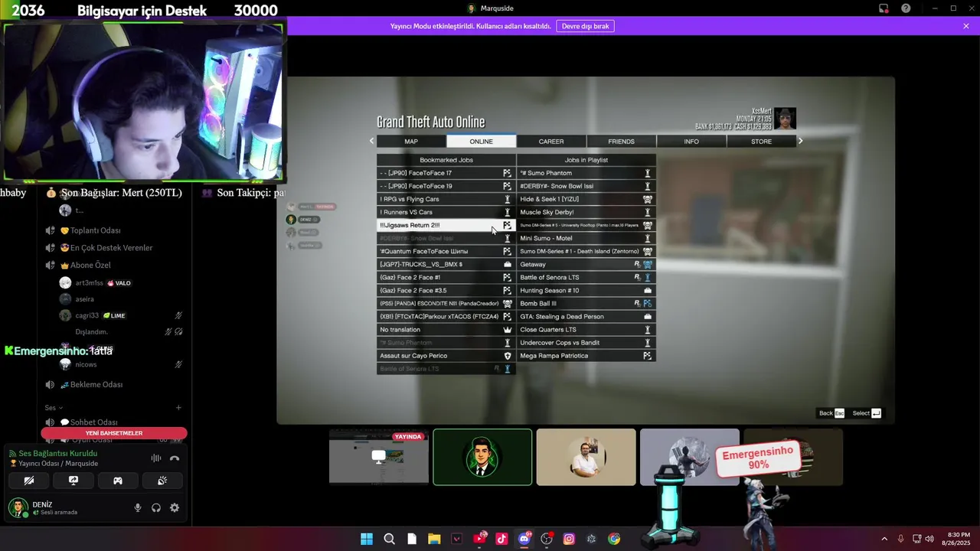Open Discord icon in taskbar

pyautogui.click(x=524, y=539)
